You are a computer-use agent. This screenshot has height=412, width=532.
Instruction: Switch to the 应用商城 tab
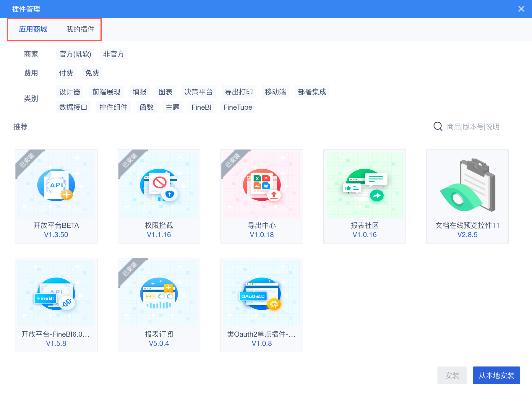33,29
